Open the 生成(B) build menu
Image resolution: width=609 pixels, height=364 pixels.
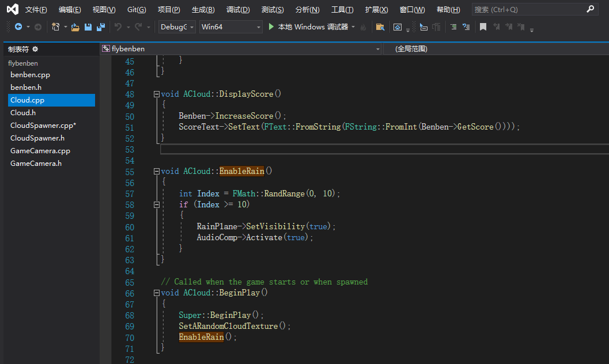coord(203,10)
